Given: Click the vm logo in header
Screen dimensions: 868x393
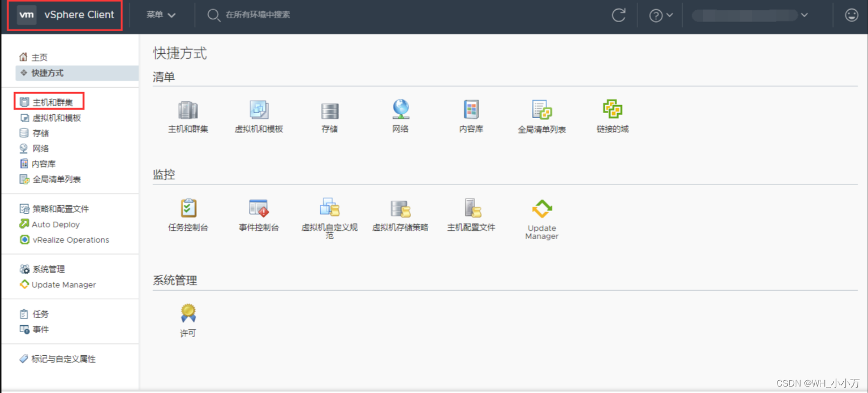Looking at the screenshot, I should click(x=26, y=15).
